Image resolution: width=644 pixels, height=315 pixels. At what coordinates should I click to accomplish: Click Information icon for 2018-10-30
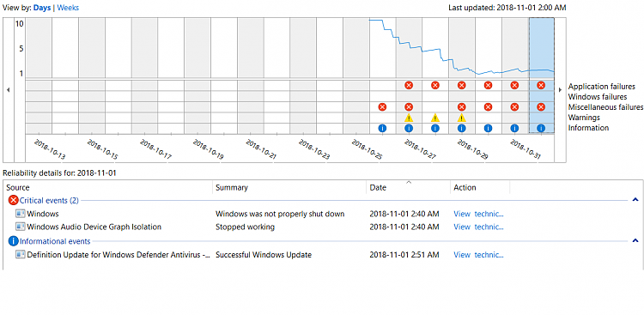(488, 128)
